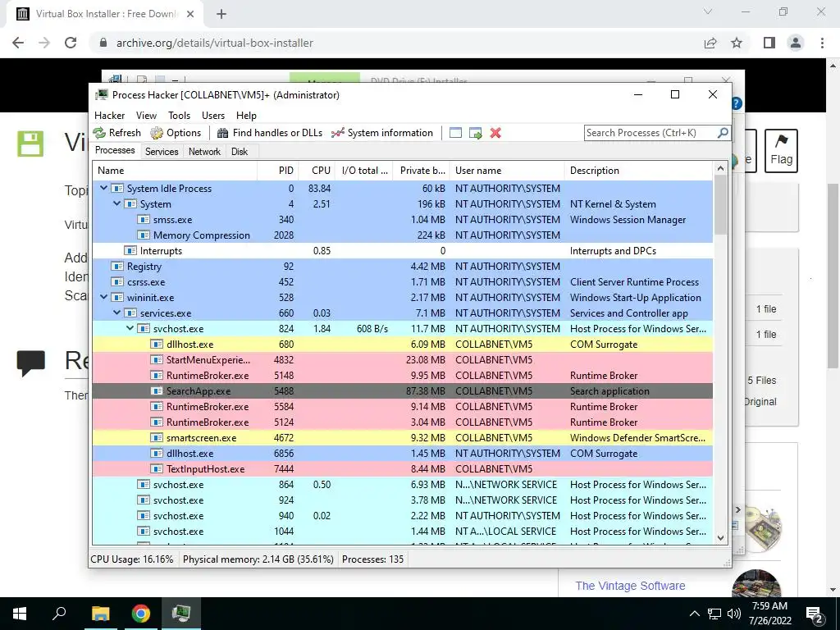840x630 pixels.
Task: Click the Chrome address bar URL
Action: 214,43
